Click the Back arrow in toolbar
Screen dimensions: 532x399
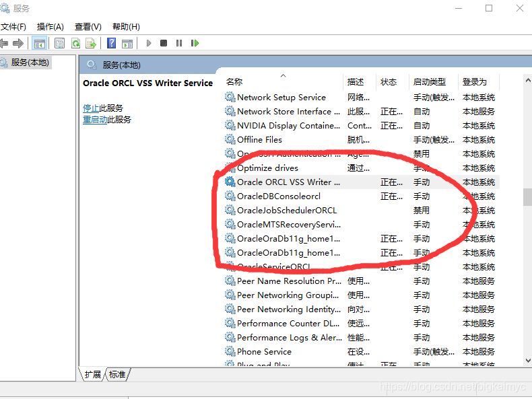(x=4, y=43)
